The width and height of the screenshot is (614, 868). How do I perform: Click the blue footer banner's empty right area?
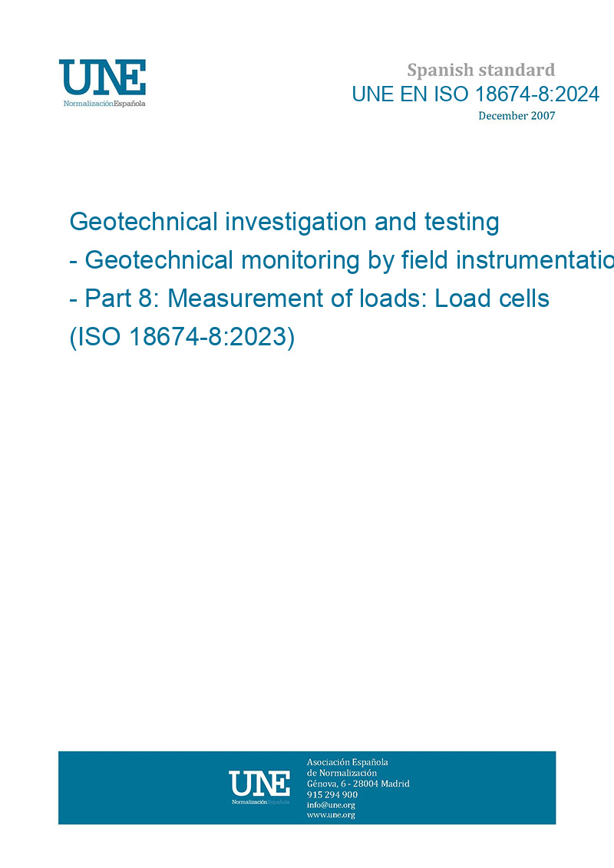tap(484, 787)
